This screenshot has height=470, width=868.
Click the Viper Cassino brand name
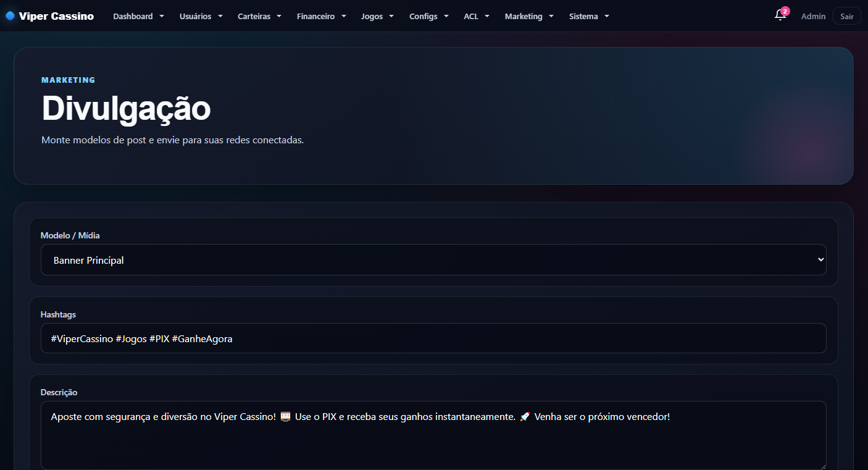[x=56, y=16]
